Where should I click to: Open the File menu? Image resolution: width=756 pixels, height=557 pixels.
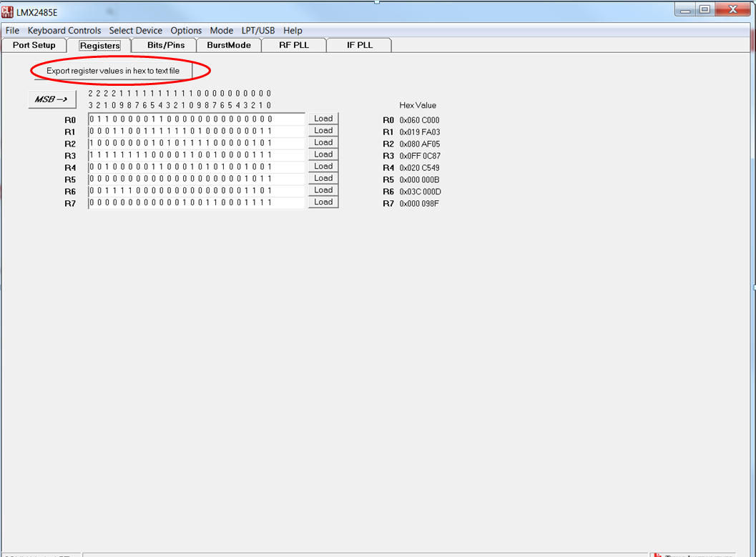tap(13, 30)
